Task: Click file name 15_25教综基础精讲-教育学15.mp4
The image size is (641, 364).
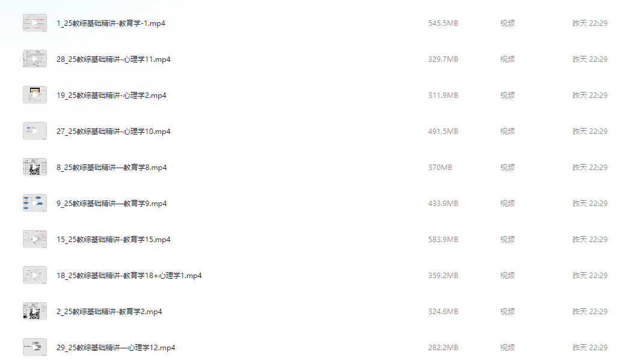Action: (114, 240)
